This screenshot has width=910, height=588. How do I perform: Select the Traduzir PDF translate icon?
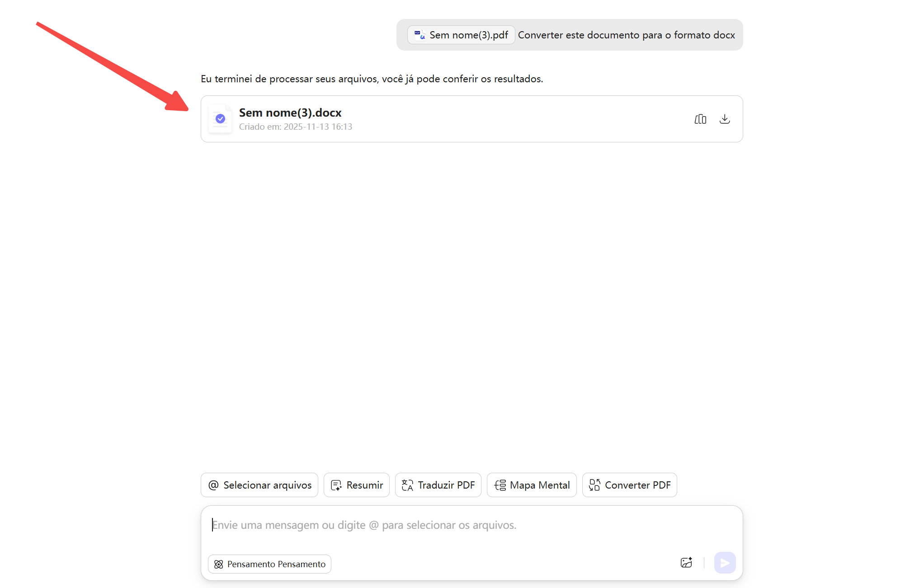(407, 485)
